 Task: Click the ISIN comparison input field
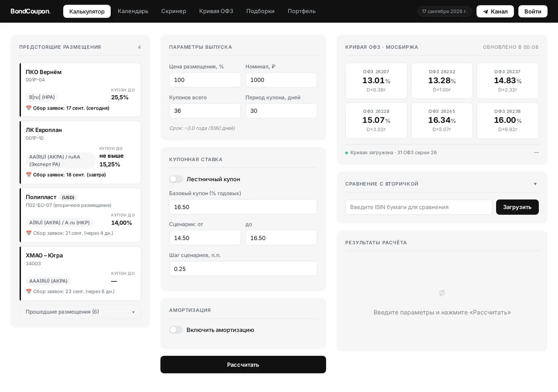pyautogui.click(x=418, y=207)
